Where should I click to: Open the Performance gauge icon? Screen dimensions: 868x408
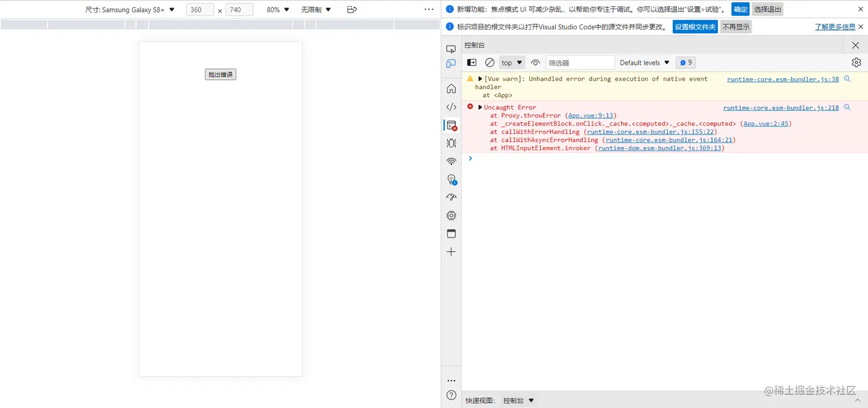[x=451, y=197]
